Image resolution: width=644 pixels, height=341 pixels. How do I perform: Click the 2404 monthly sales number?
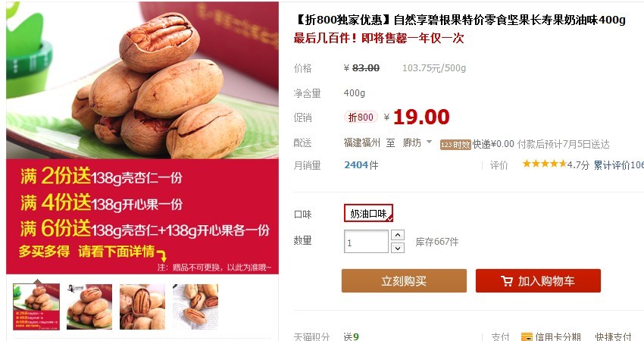[356, 165]
